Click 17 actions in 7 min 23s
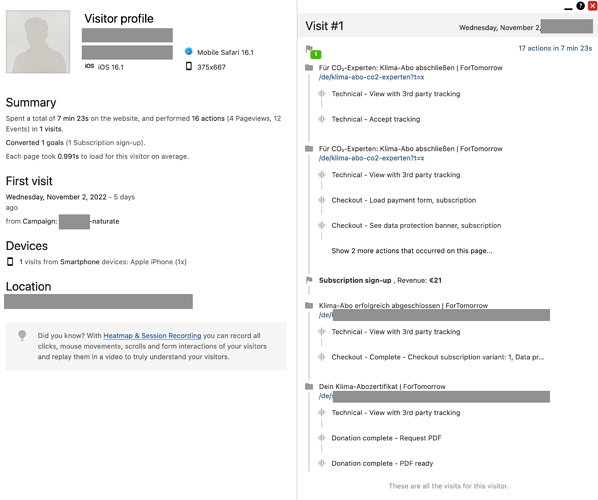The image size is (598, 500). [555, 48]
